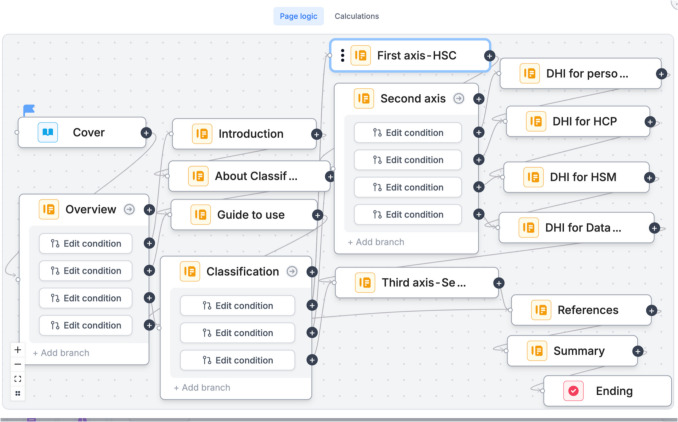Image resolution: width=678 pixels, height=422 pixels.
Task: Zoom in with the plus control
Action: (x=18, y=350)
